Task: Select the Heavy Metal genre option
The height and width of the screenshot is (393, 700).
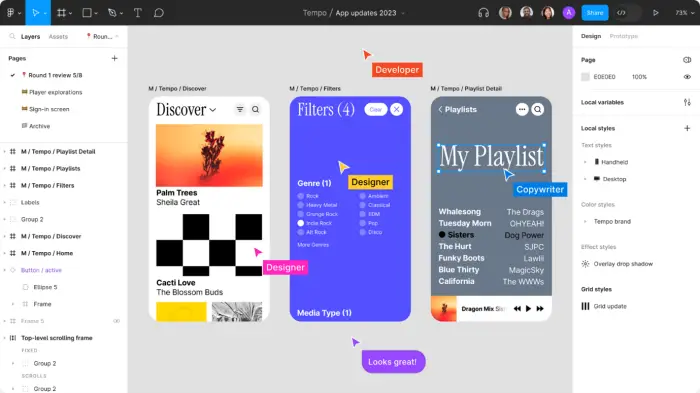Action: click(300, 205)
